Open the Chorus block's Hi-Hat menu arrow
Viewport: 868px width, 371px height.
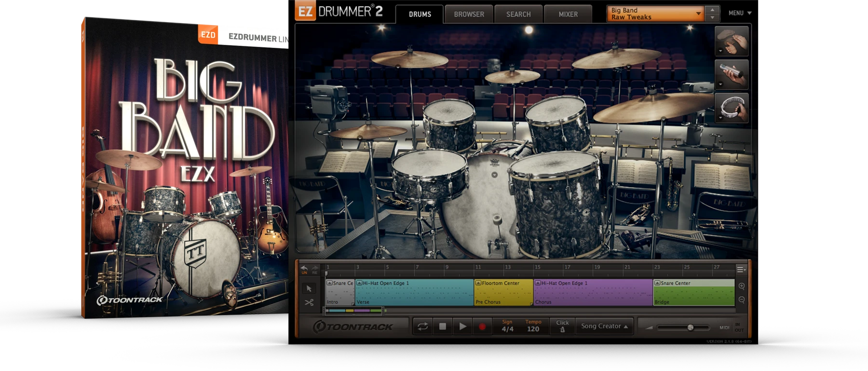point(538,283)
